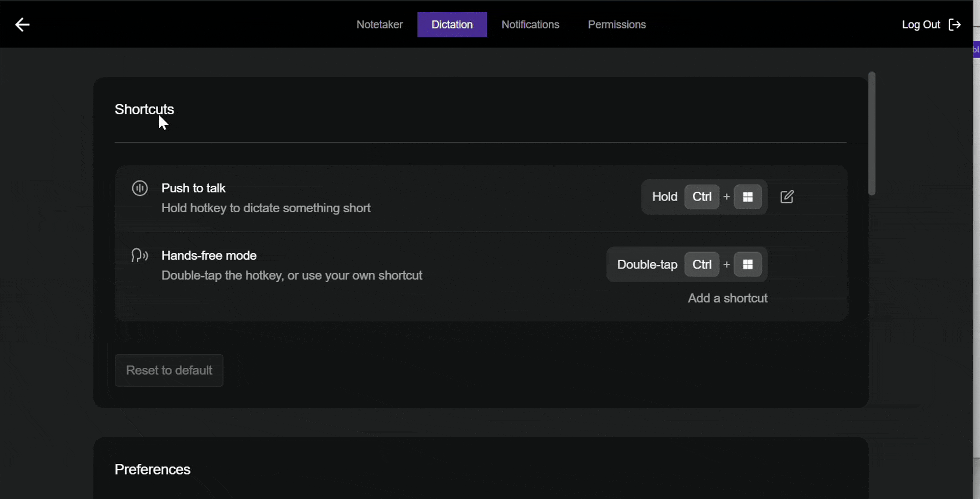Click the Preferences section heading

click(x=152, y=469)
